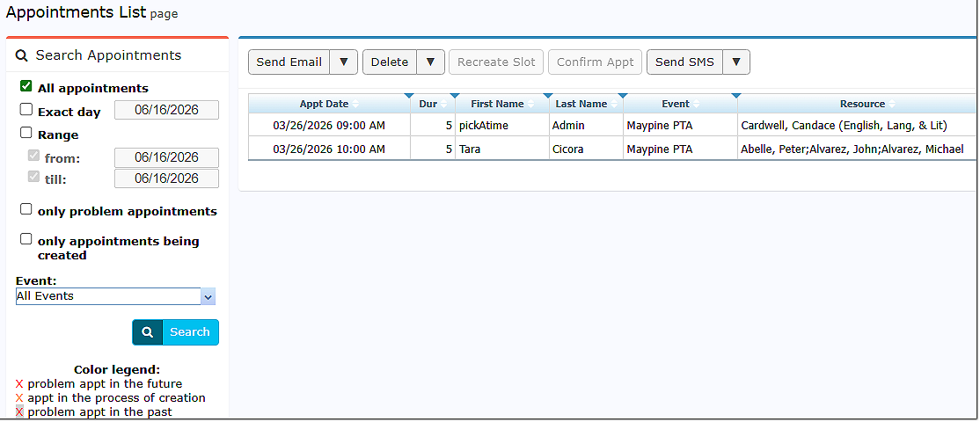Check only appointments being created
The width and height of the screenshot is (980, 422).
pyautogui.click(x=26, y=238)
